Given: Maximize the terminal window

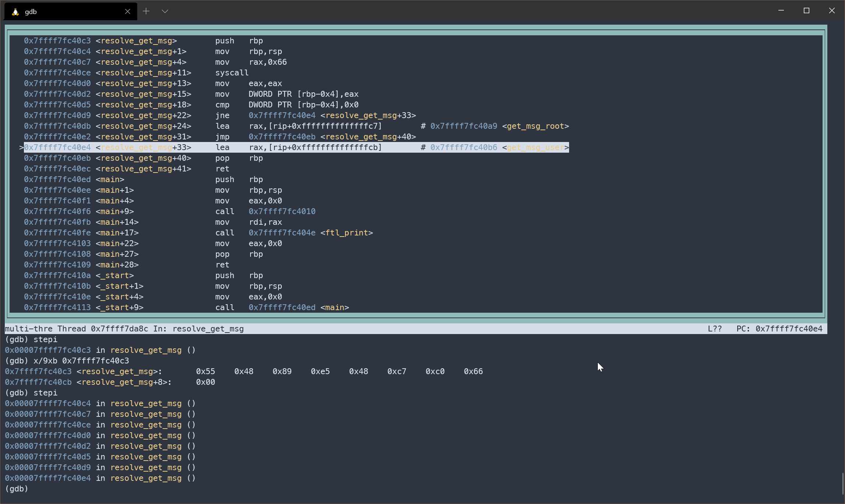Looking at the screenshot, I should [x=806, y=11].
